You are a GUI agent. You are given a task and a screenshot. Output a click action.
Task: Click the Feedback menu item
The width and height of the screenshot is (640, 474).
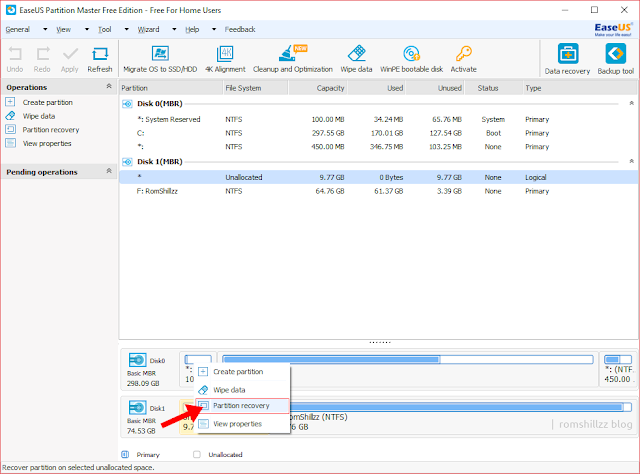240,29
